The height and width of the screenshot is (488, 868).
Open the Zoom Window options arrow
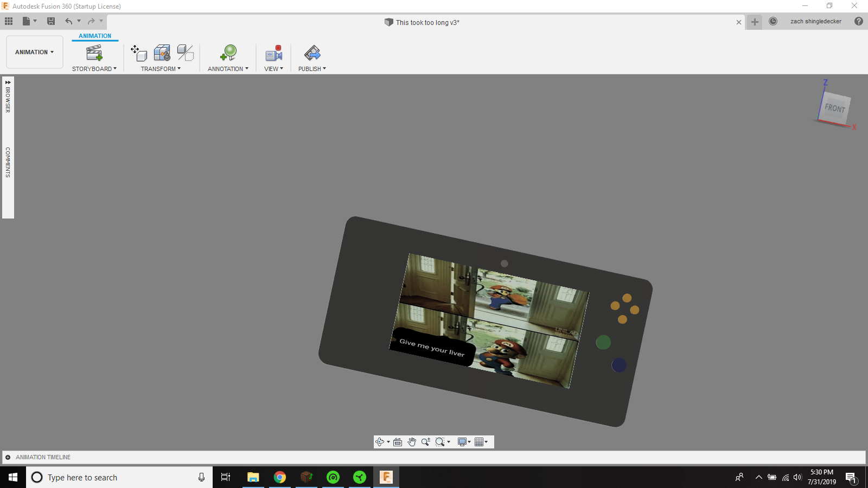point(449,442)
